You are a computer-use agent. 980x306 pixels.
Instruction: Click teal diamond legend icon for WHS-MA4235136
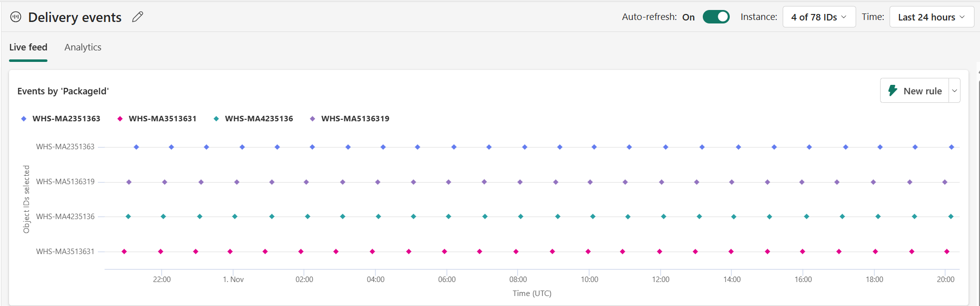tap(216, 119)
